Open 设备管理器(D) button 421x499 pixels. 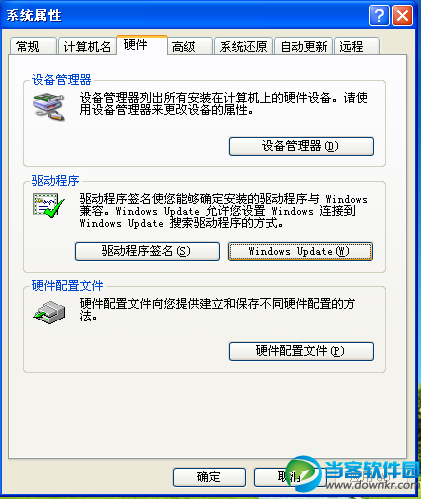click(301, 146)
